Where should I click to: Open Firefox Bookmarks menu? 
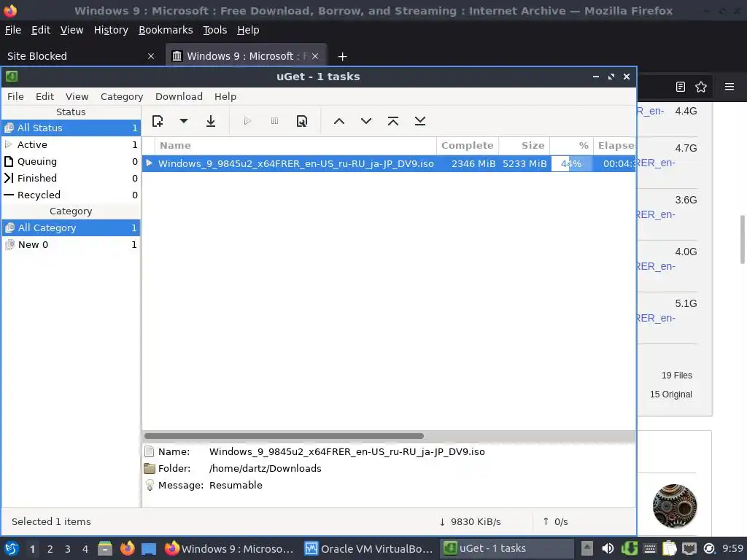[166, 30]
